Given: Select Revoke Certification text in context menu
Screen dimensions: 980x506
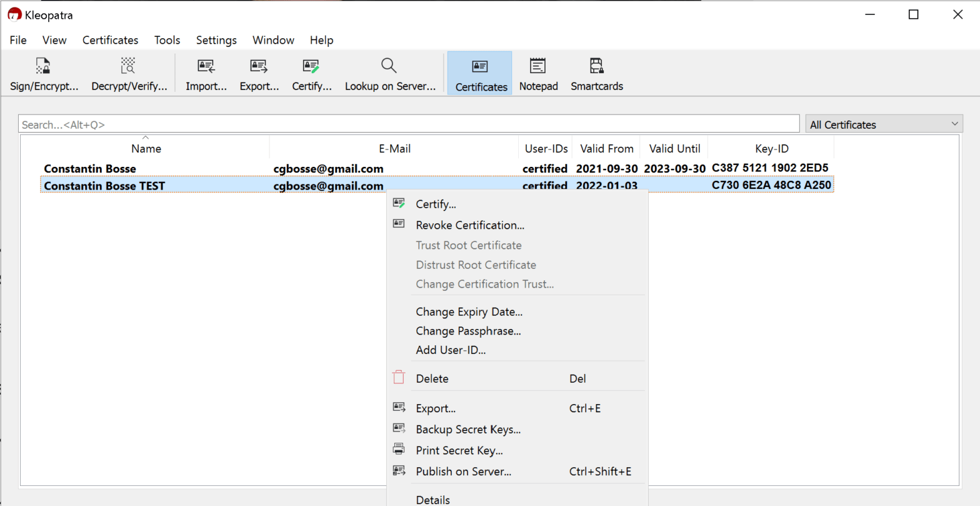Looking at the screenshot, I should click(x=470, y=225).
